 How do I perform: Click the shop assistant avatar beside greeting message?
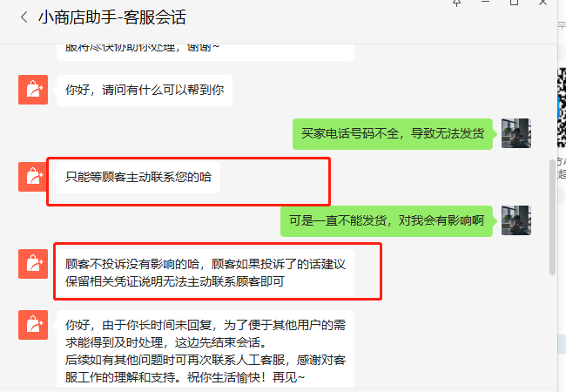[x=33, y=90]
